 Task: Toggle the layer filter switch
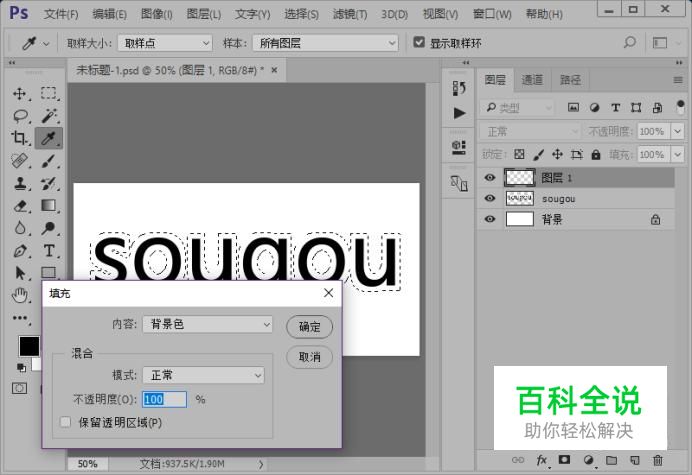tap(681, 107)
